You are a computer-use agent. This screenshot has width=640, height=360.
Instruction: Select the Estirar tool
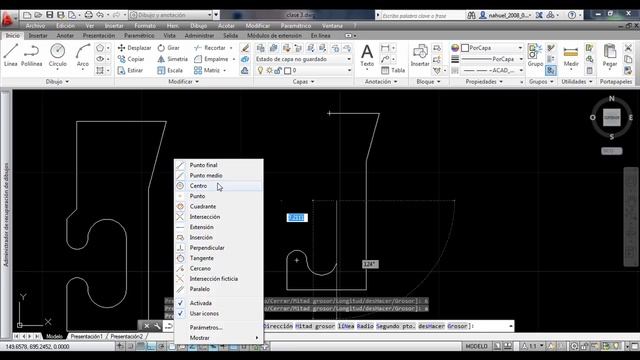(x=130, y=70)
